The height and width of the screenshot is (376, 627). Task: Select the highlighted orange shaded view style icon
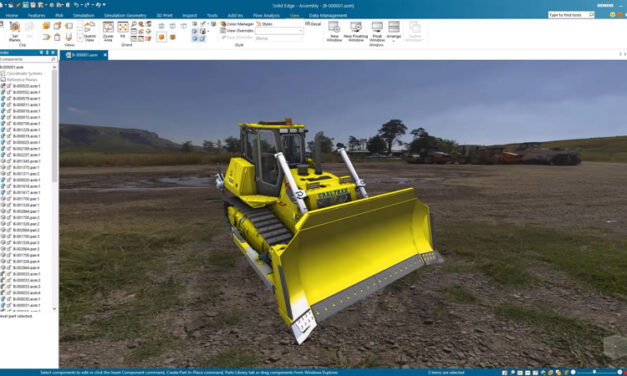161,37
